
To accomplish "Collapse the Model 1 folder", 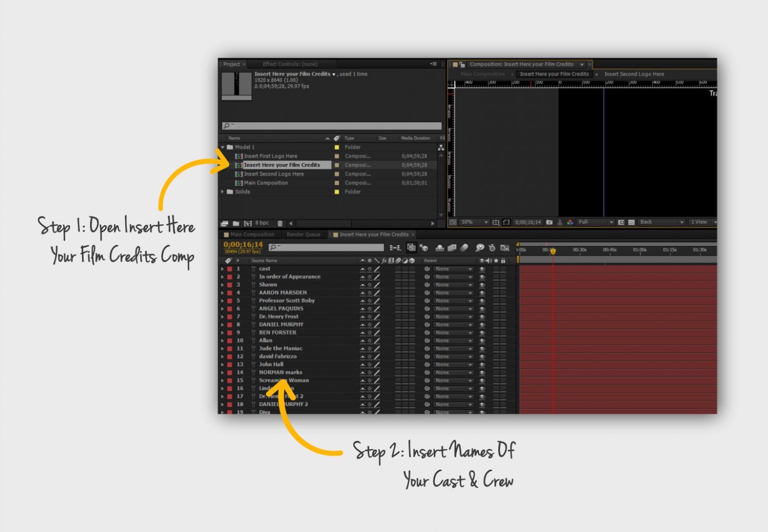I will pyautogui.click(x=223, y=147).
